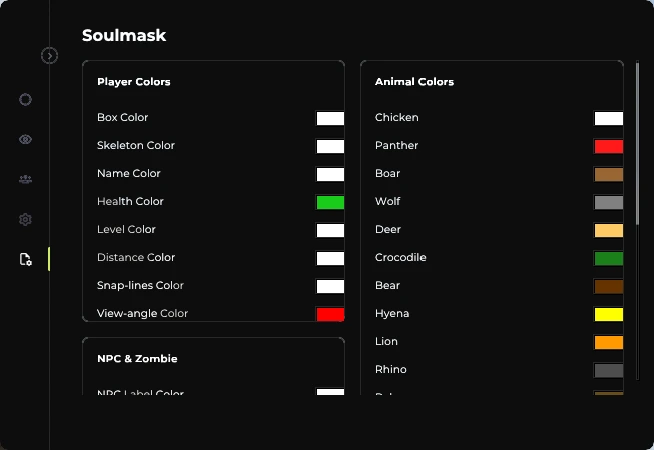Click the Crocodile label

[x=400, y=257]
